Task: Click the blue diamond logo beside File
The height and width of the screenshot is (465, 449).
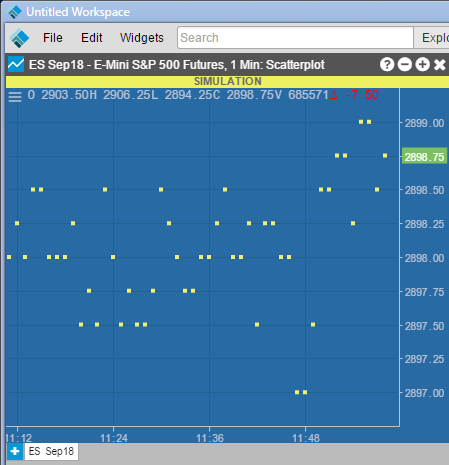Action: click(19, 38)
